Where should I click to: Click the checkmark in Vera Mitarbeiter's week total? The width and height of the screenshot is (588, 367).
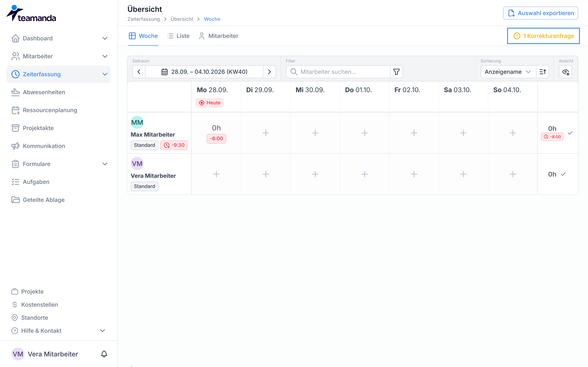pyautogui.click(x=563, y=174)
